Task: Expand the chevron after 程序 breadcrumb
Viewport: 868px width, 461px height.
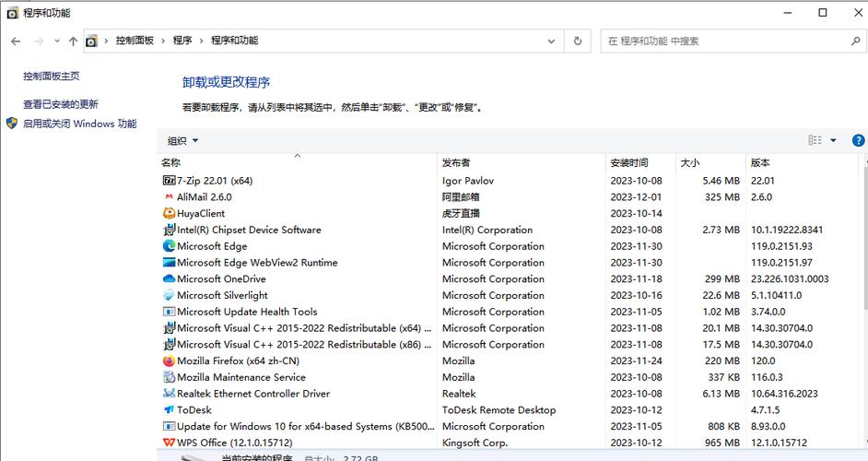Action: (202, 41)
